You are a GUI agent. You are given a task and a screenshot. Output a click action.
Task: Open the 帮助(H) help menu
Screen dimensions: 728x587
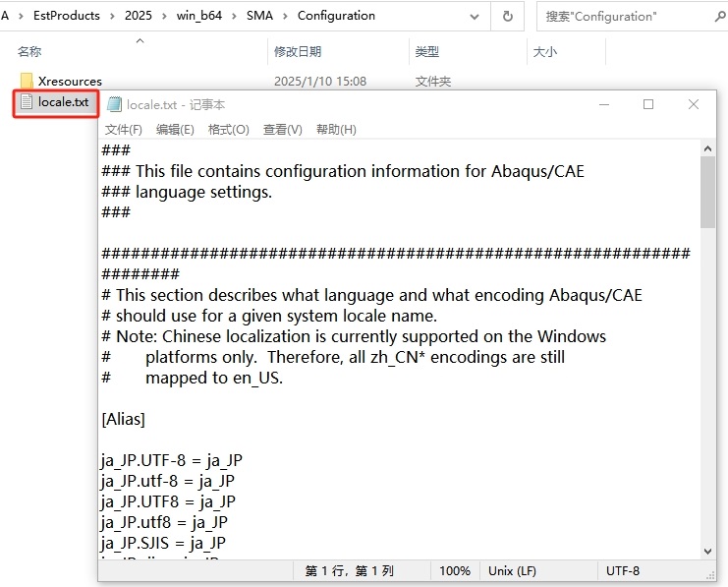click(x=336, y=130)
